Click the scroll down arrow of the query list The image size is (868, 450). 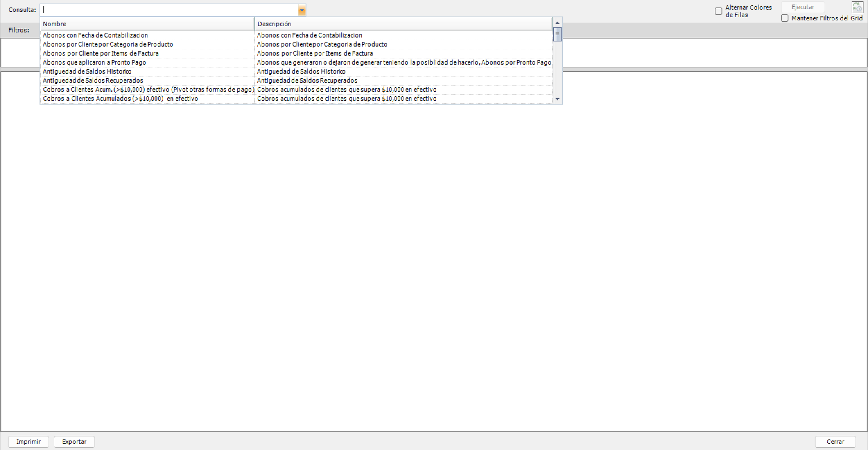(557, 99)
